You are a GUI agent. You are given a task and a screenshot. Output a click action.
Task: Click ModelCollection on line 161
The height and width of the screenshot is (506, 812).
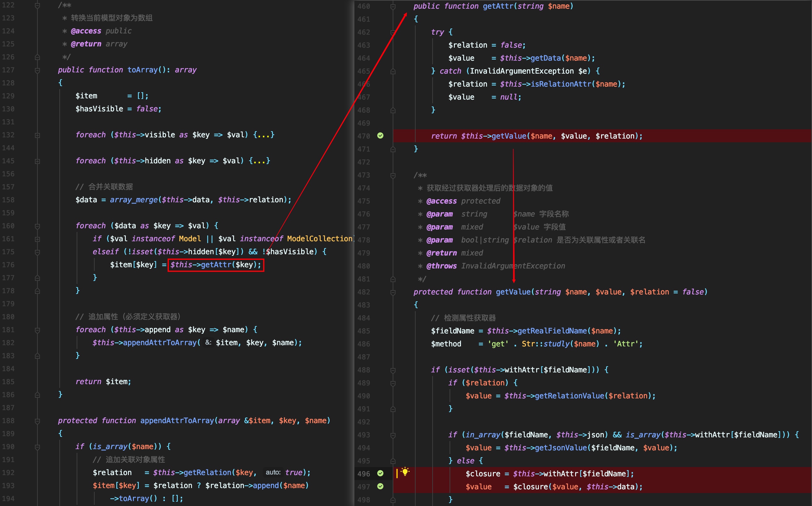pyautogui.click(x=319, y=238)
